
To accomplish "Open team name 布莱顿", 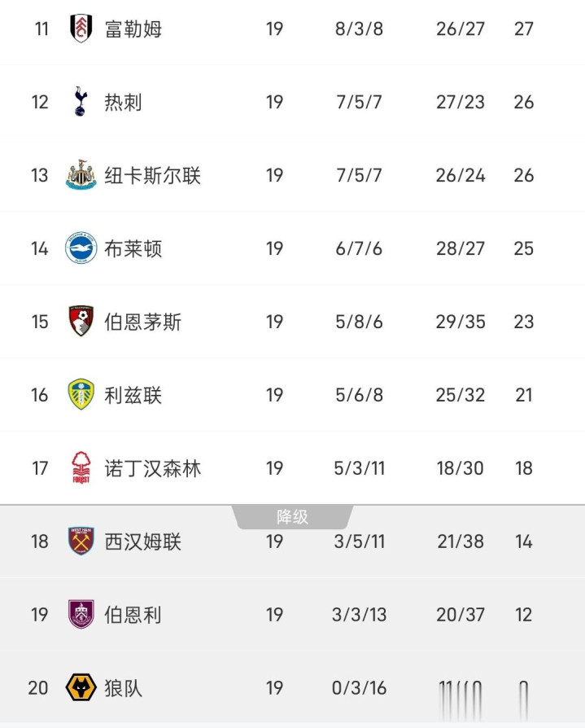I will [133, 249].
